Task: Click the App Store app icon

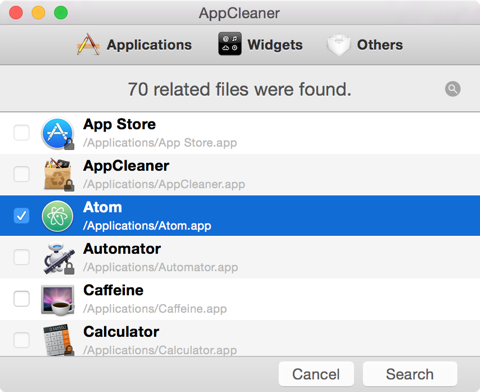Action: click(58, 133)
